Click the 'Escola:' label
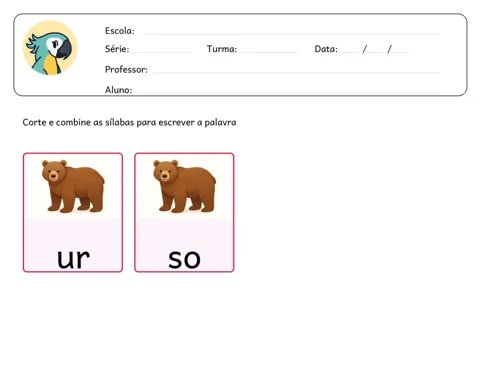 coord(120,31)
